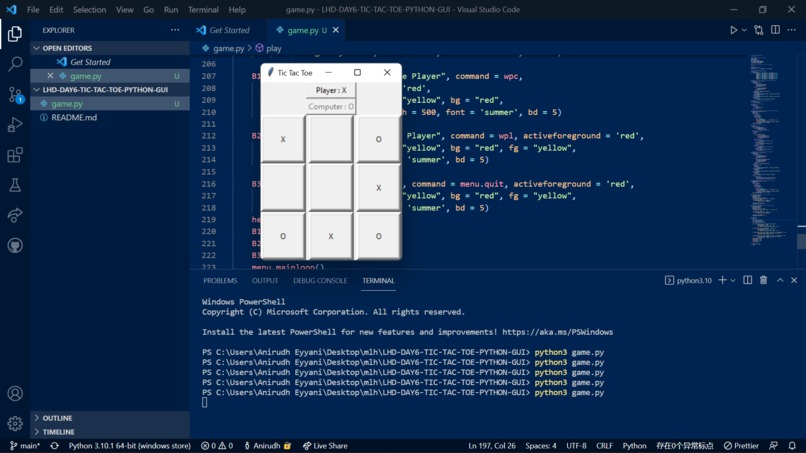Click Live Share in the status bar
This screenshot has width=806, height=453.
325,446
